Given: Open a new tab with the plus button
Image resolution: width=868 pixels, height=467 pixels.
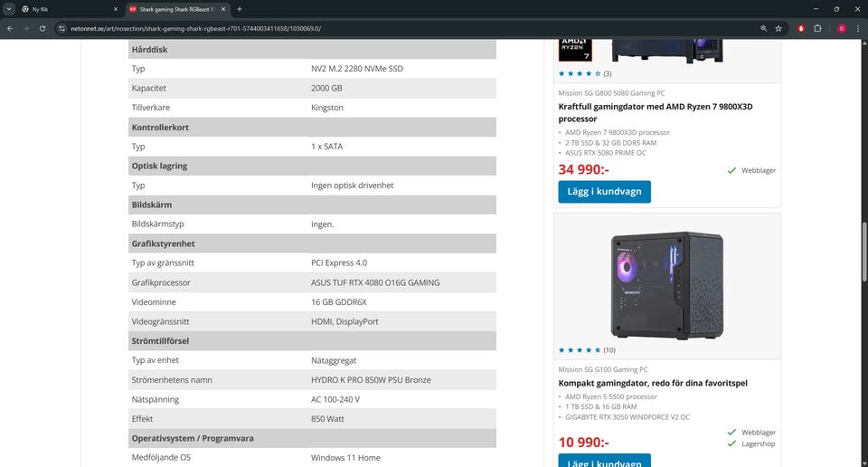Looking at the screenshot, I should click(x=239, y=9).
